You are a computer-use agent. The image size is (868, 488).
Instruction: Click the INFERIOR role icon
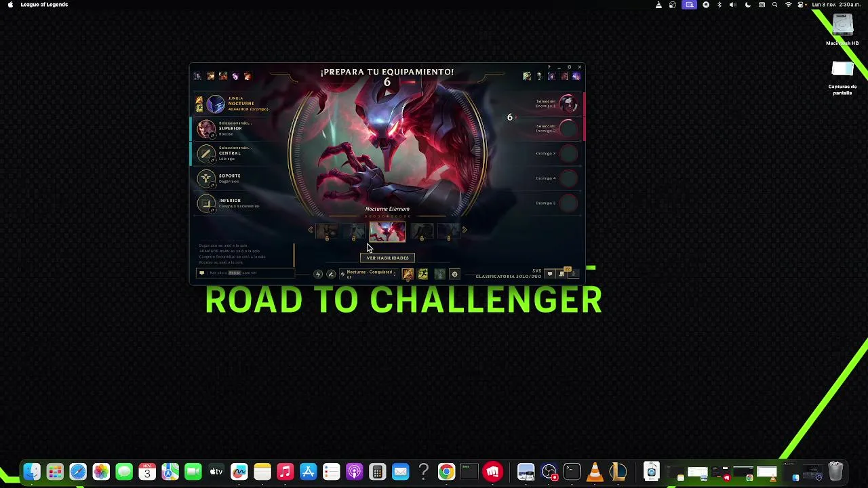coord(206,203)
